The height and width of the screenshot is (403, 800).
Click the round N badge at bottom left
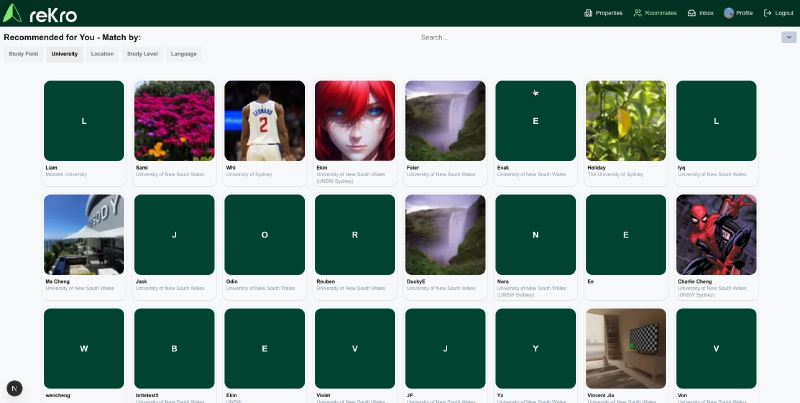coord(14,388)
